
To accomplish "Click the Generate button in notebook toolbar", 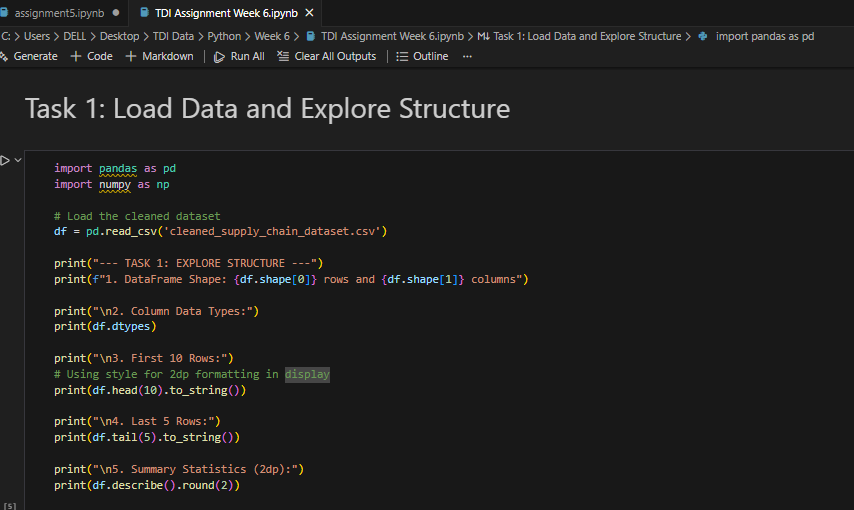I will (x=29, y=57).
